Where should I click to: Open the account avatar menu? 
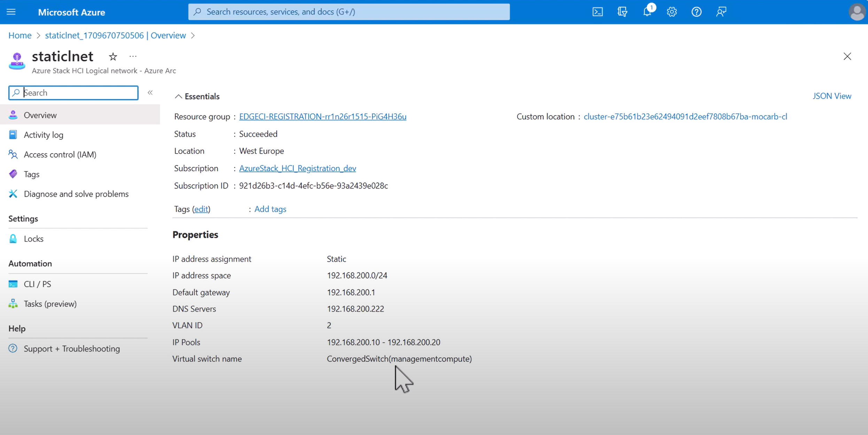click(x=857, y=11)
